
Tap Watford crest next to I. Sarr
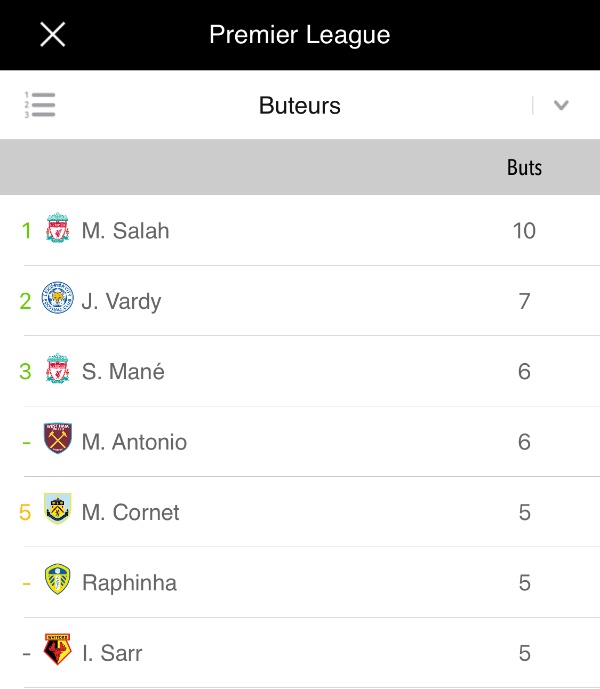(x=58, y=649)
